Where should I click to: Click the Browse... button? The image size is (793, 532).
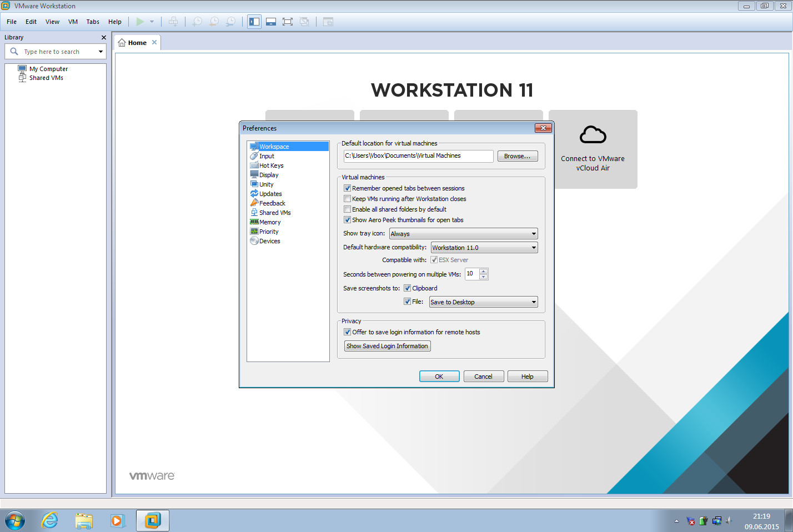[x=518, y=156]
